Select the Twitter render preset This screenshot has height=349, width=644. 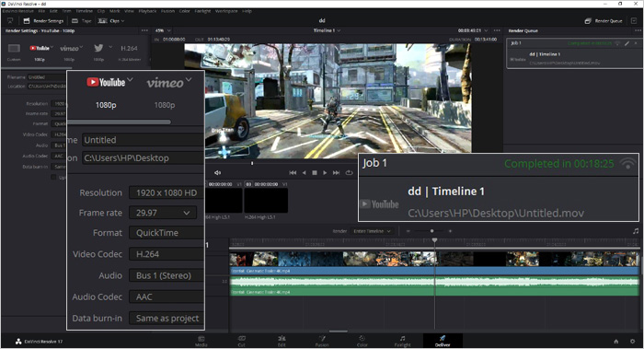(x=98, y=52)
